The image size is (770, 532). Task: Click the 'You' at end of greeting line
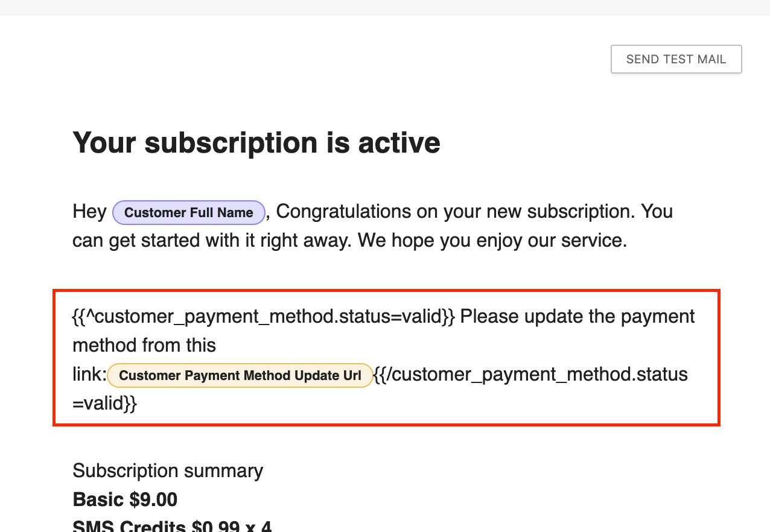657,212
